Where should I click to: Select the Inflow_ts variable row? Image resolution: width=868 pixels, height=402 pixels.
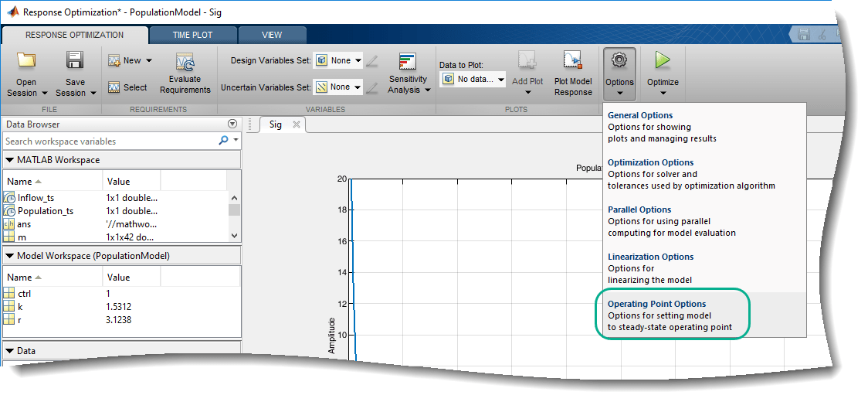tap(115, 197)
